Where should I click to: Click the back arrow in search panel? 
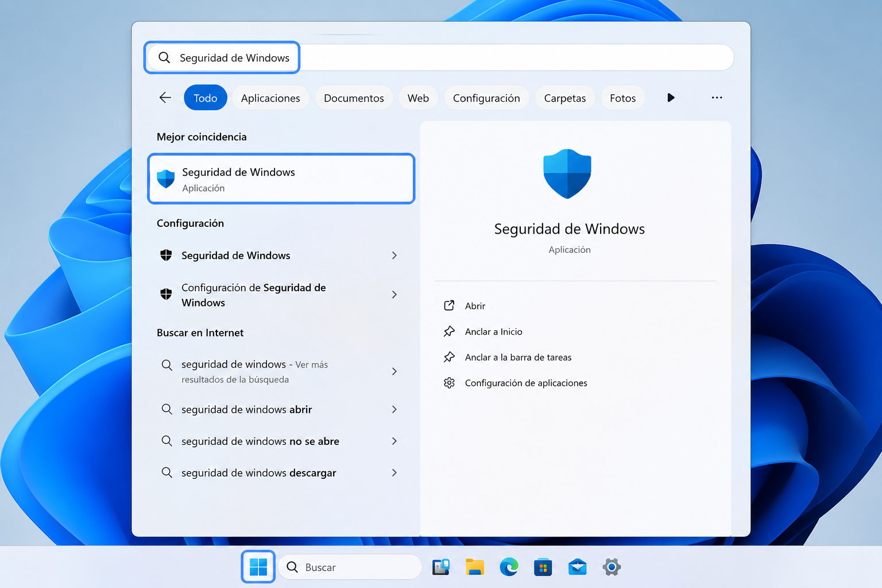coord(165,98)
